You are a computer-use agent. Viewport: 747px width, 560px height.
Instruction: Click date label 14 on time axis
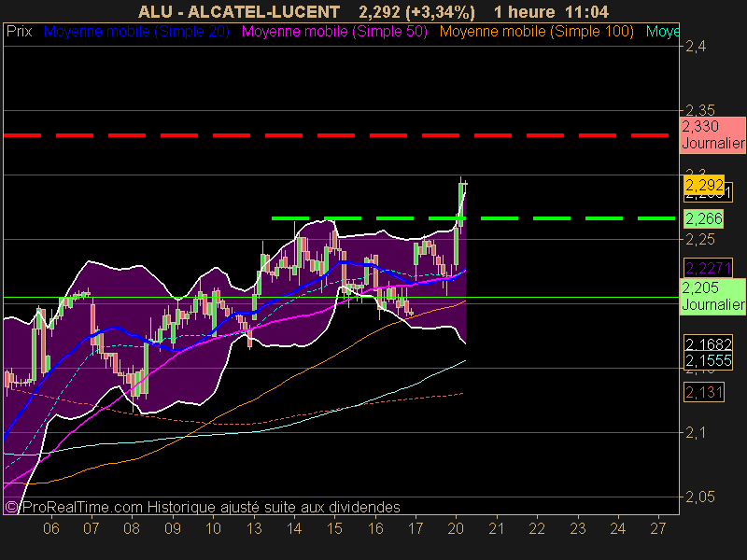click(294, 528)
